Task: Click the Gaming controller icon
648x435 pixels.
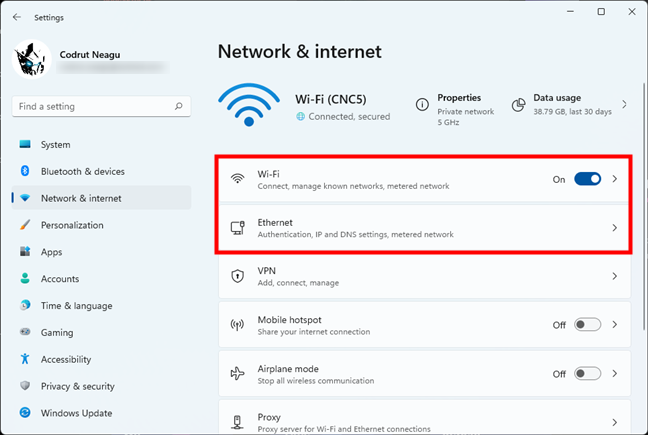Action: click(x=25, y=332)
